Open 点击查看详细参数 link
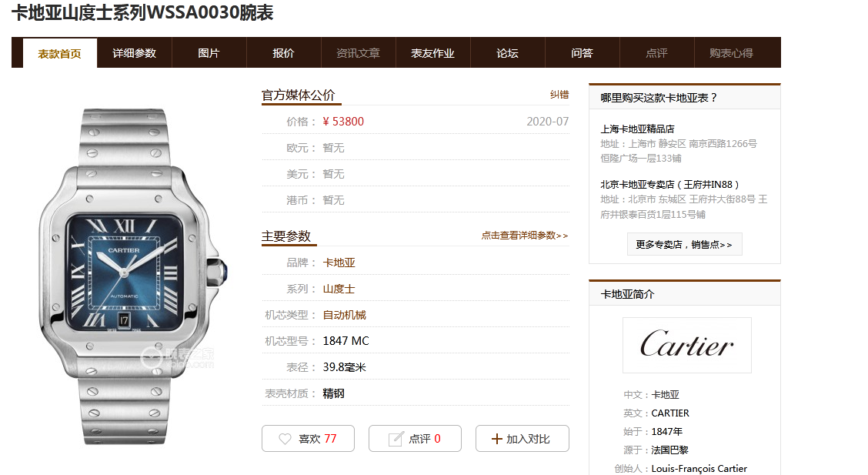Image resolution: width=868 pixels, height=475 pixels. [524, 236]
